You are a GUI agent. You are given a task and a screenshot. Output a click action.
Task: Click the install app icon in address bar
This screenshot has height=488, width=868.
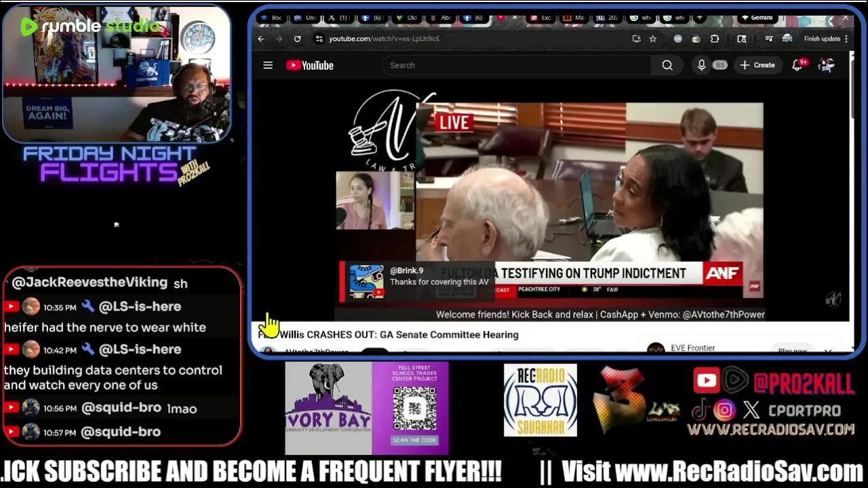[x=636, y=39]
